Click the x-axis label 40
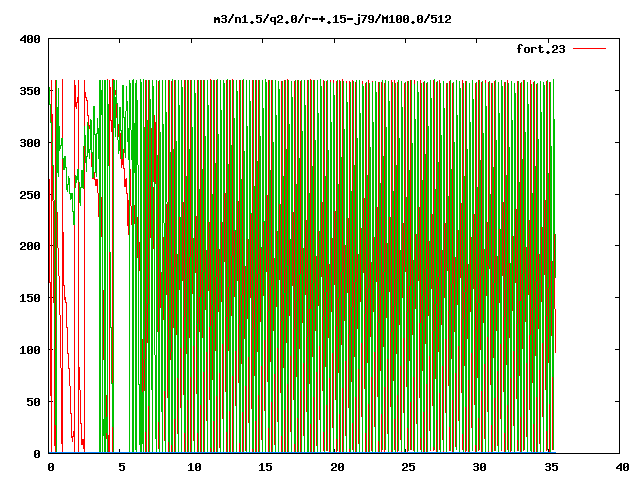Image resolution: width=640 pixels, height=480 pixels. (x=622, y=467)
